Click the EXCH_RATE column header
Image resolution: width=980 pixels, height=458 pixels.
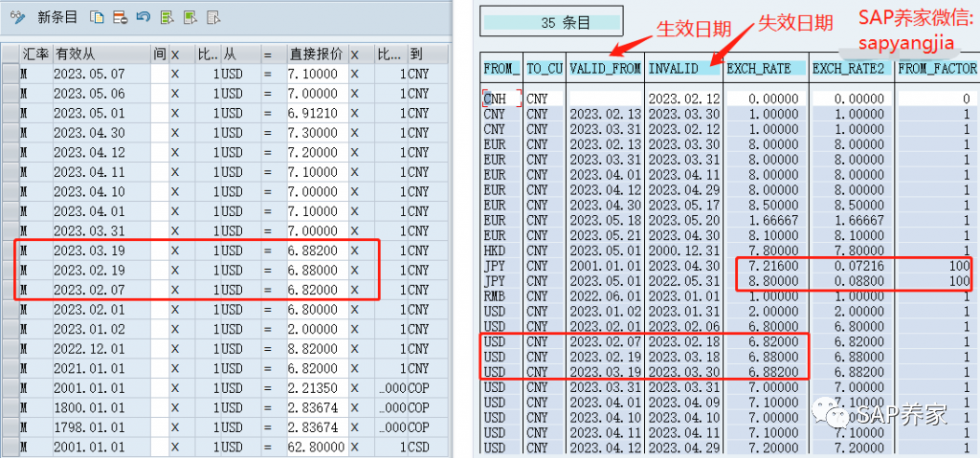coord(766,69)
